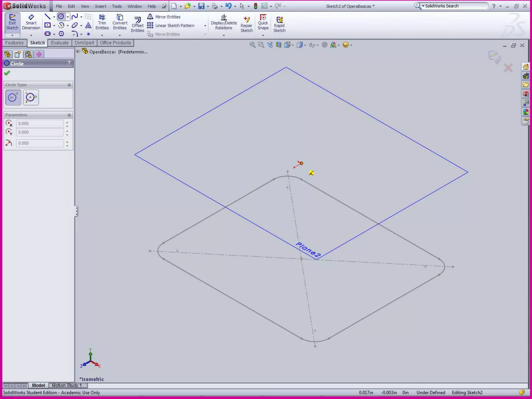Collapse the Parameters section
532x399 pixels.
(69, 115)
